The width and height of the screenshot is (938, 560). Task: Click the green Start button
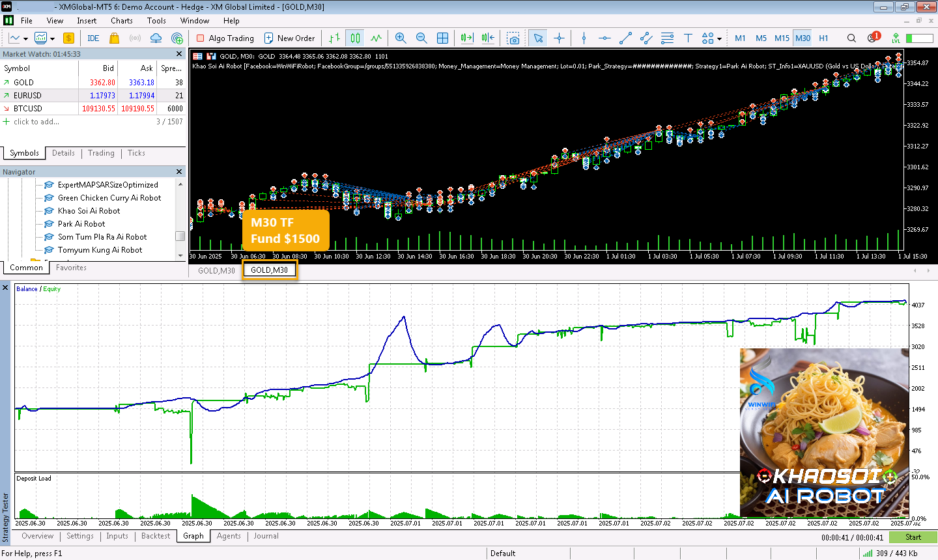(x=913, y=537)
